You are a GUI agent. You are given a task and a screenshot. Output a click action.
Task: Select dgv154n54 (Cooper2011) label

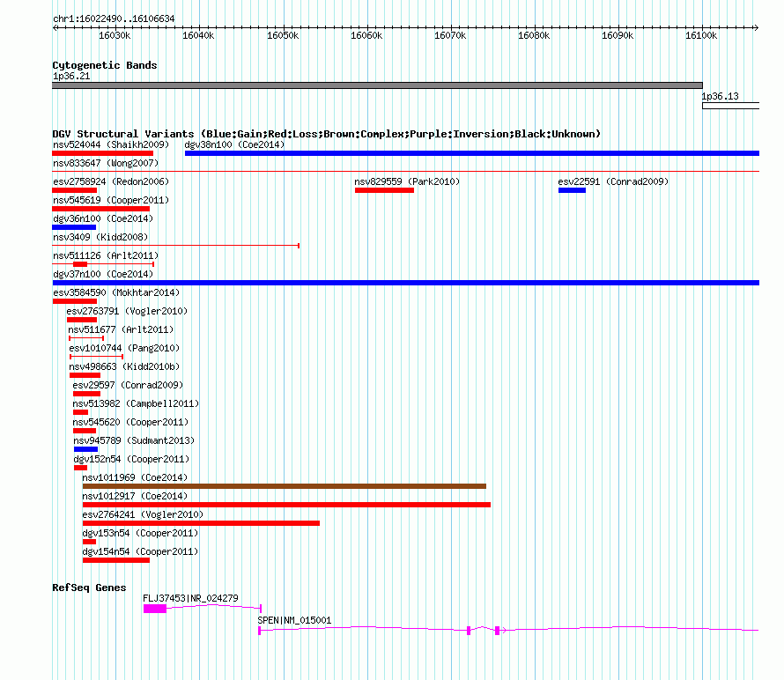pyautogui.click(x=140, y=551)
